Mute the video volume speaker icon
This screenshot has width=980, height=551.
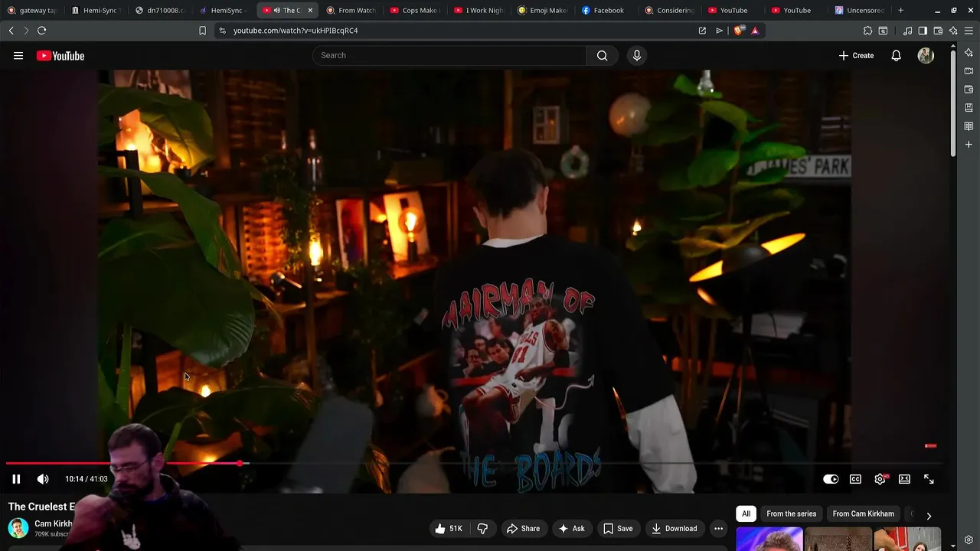[43, 479]
